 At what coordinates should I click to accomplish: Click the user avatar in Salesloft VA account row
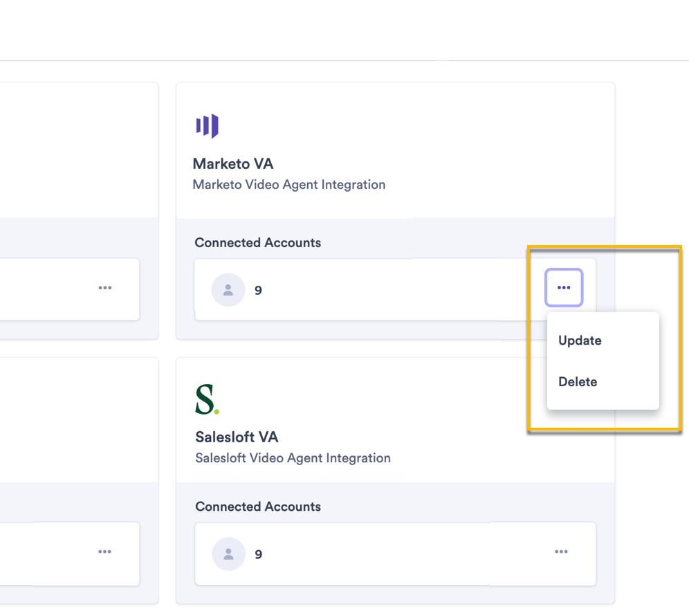(228, 554)
